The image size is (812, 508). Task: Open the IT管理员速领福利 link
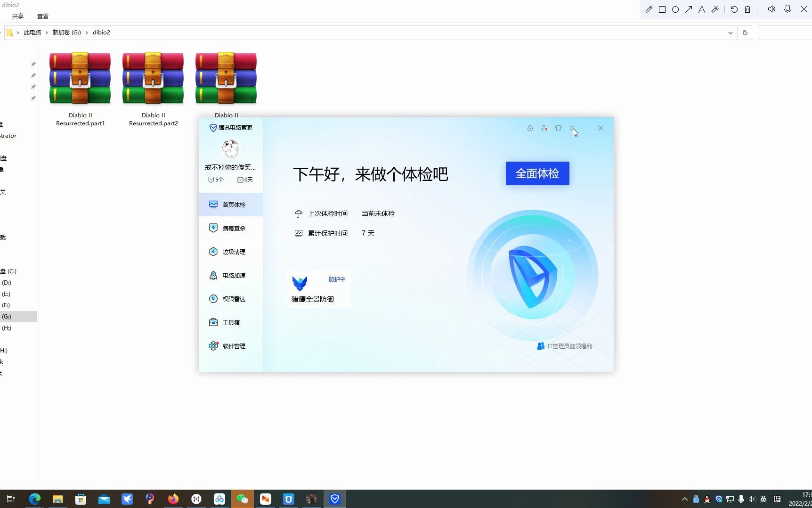pyautogui.click(x=564, y=346)
